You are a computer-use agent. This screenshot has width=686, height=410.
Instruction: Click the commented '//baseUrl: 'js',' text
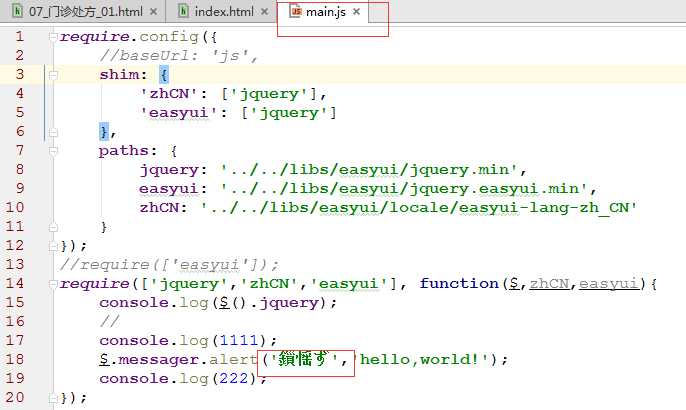point(179,56)
